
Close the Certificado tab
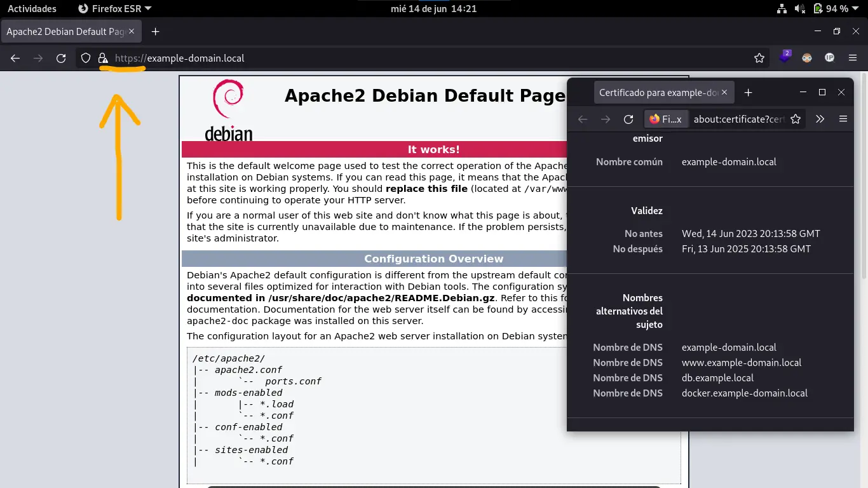(x=724, y=92)
